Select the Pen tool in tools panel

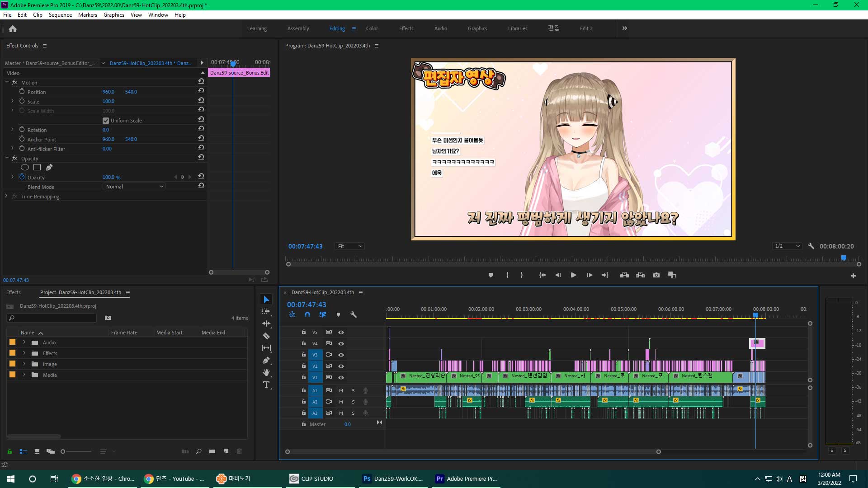[266, 360]
